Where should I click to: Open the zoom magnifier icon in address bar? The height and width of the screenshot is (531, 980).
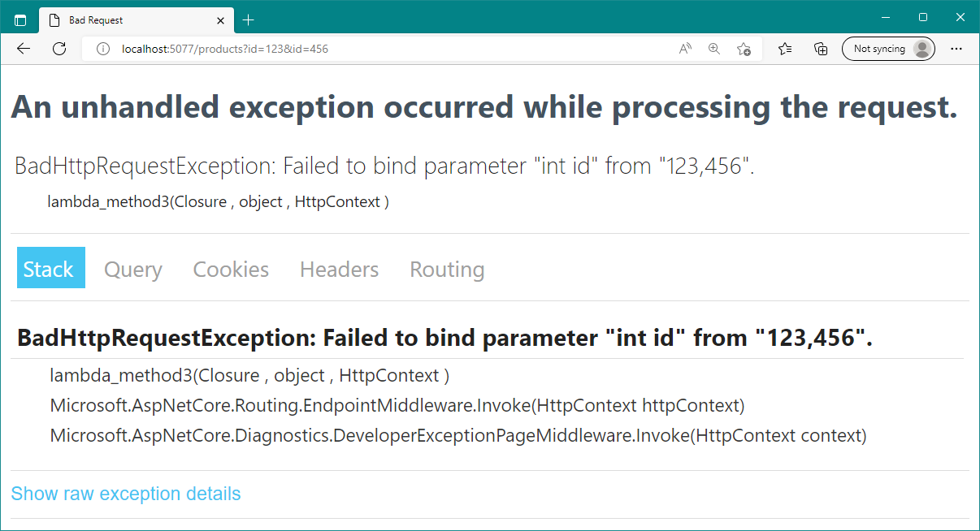click(714, 49)
